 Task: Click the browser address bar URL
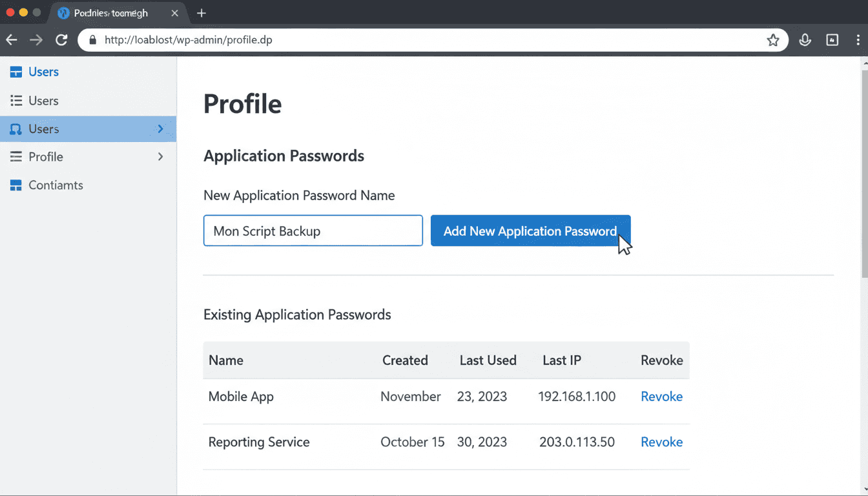point(189,40)
